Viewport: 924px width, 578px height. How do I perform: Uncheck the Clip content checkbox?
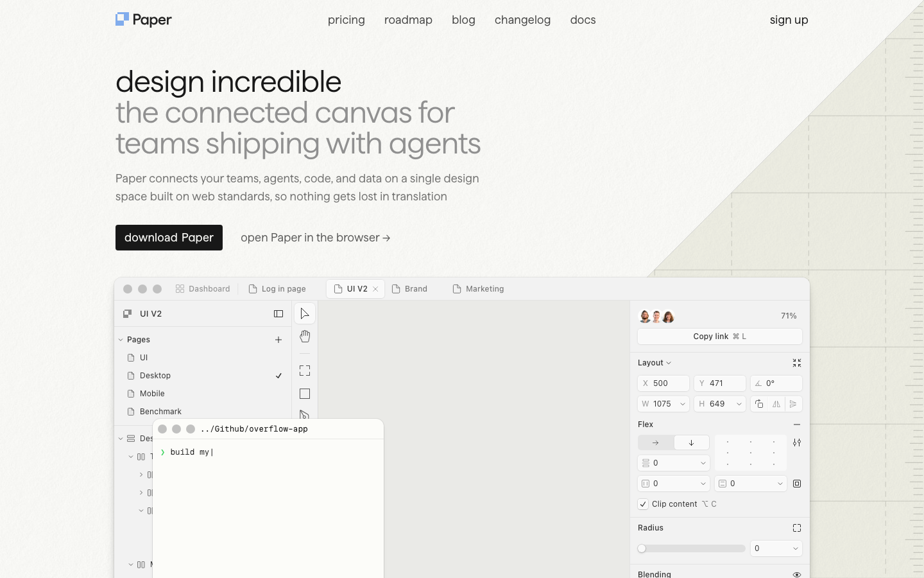coord(643,504)
